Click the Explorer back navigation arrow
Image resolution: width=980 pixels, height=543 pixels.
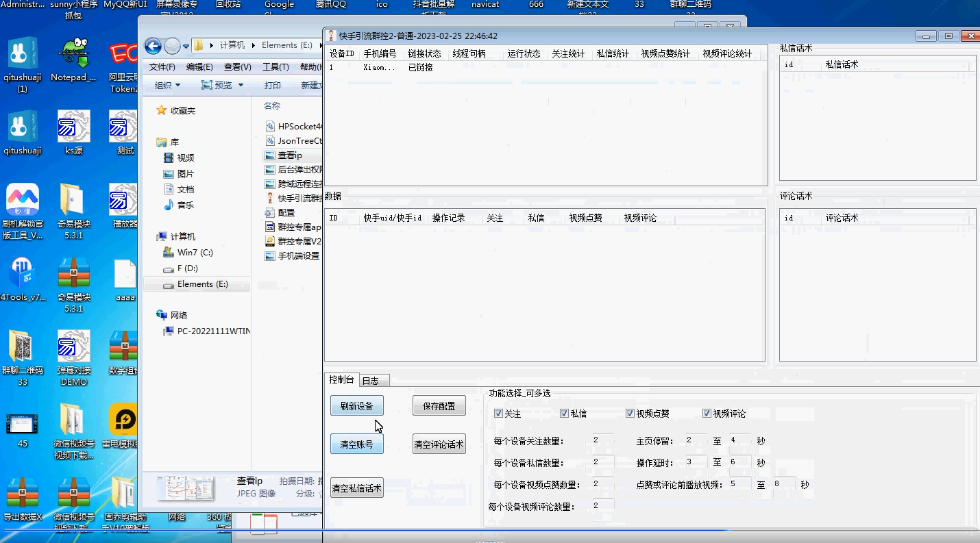coord(153,46)
